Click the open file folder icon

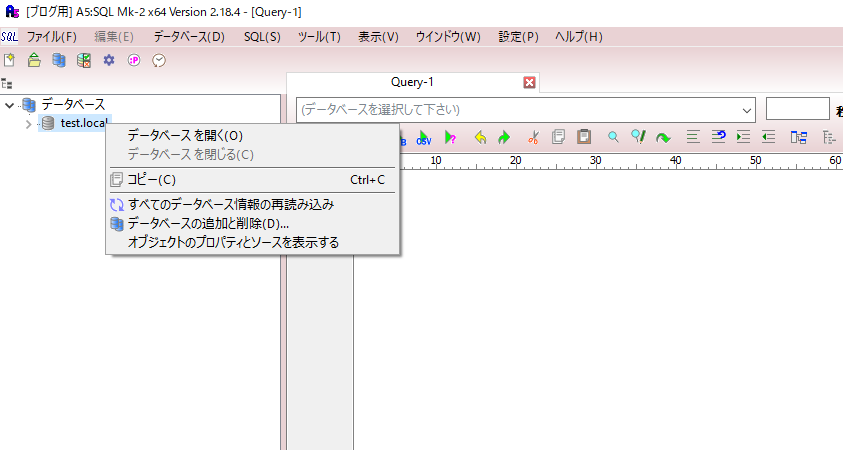point(34,60)
